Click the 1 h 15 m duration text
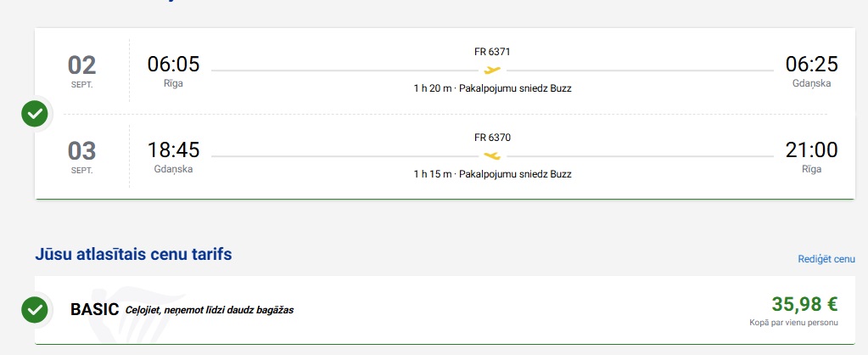 click(x=432, y=174)
